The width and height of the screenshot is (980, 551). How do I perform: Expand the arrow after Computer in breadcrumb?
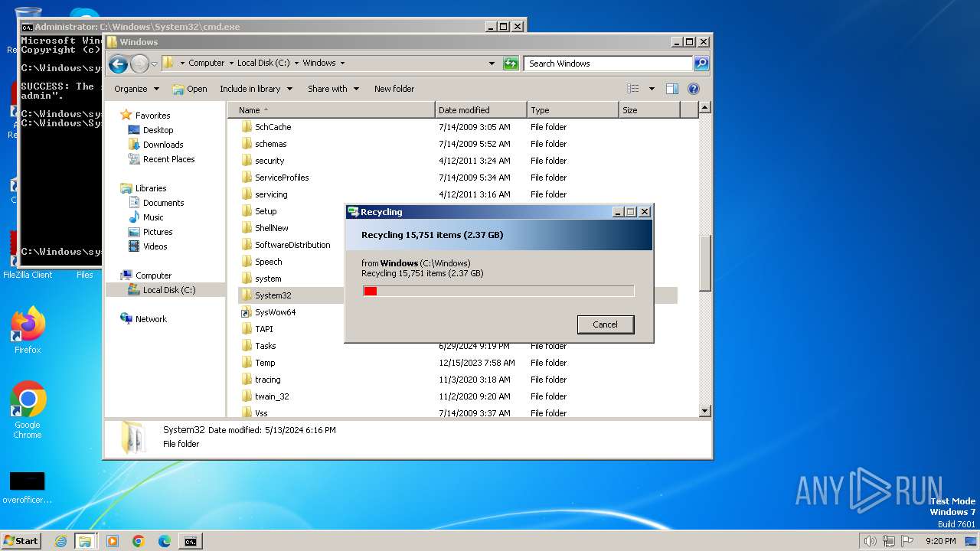[x=231, y=64]
